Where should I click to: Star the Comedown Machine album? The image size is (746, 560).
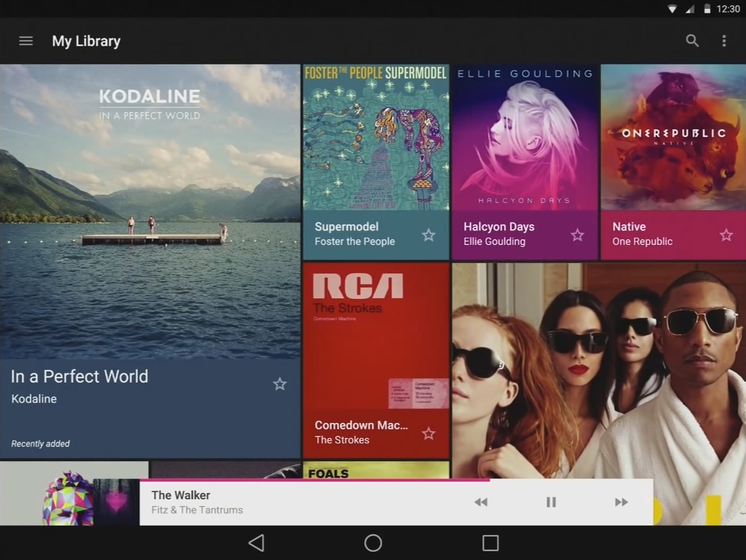click(429, 433)
